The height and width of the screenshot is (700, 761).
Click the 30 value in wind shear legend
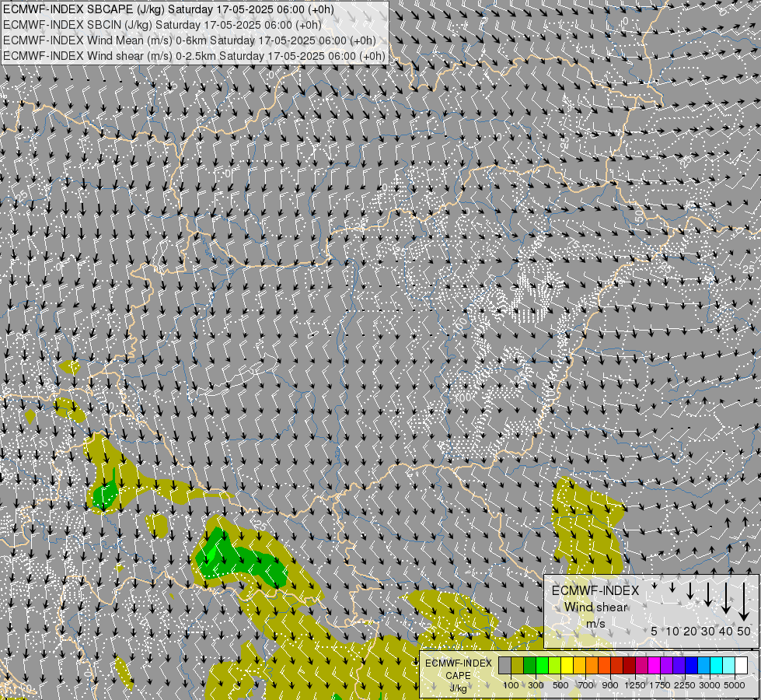tap(707, 631)
